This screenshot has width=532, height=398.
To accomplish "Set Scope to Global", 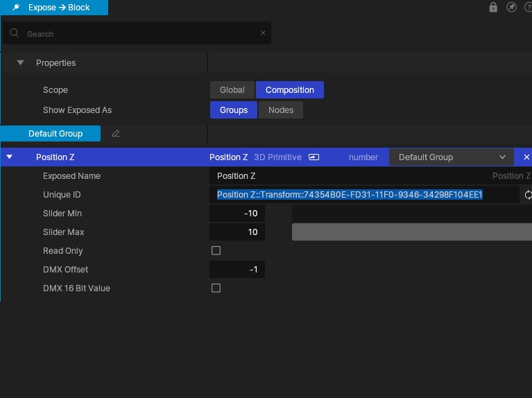I will [232, 90].
